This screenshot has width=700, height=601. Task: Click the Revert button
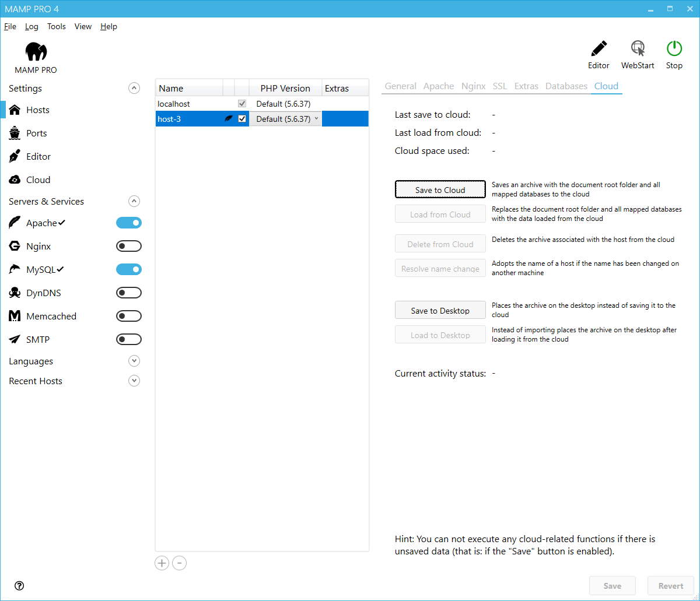coord(671,586)
